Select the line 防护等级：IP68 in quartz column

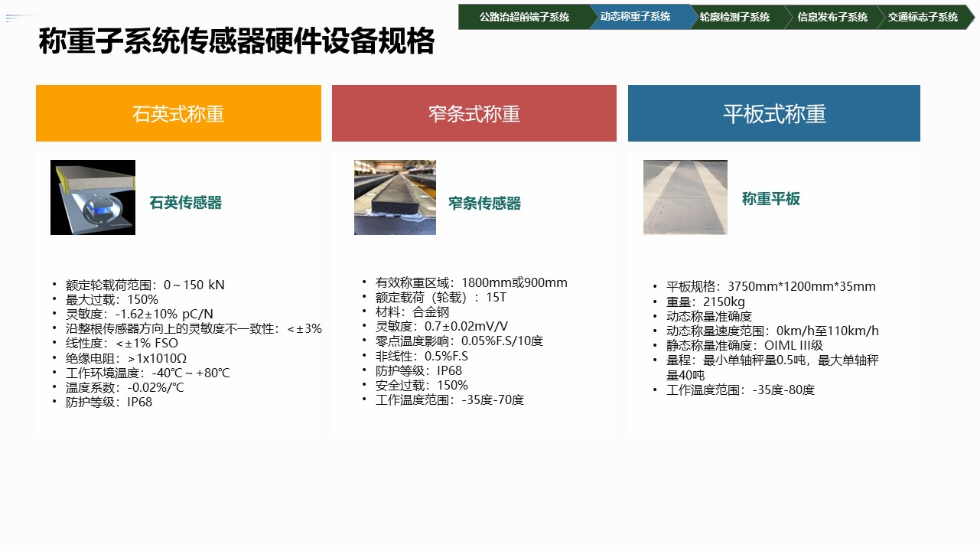click(x=109, y=402)
